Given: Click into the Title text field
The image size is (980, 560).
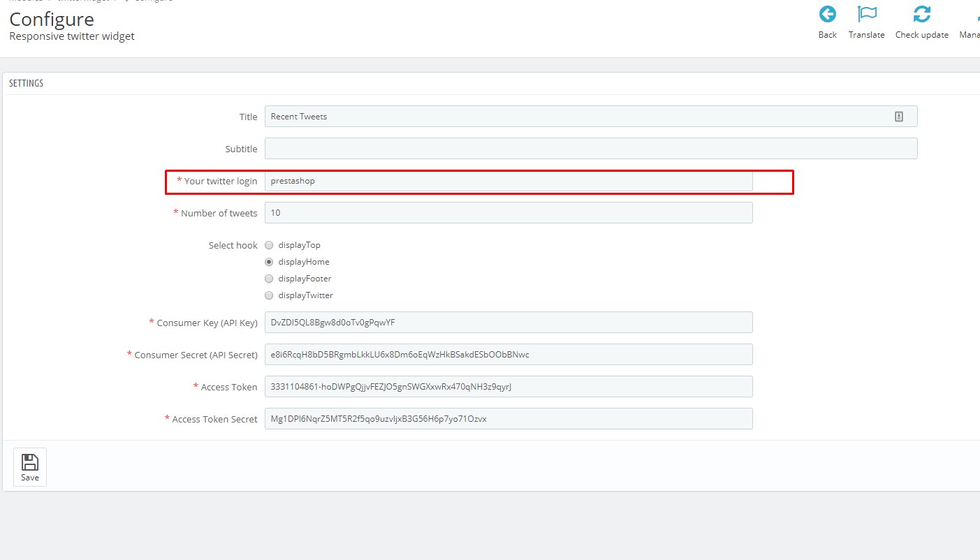Looking at the screenshot, I should click(x=573, y=117).
